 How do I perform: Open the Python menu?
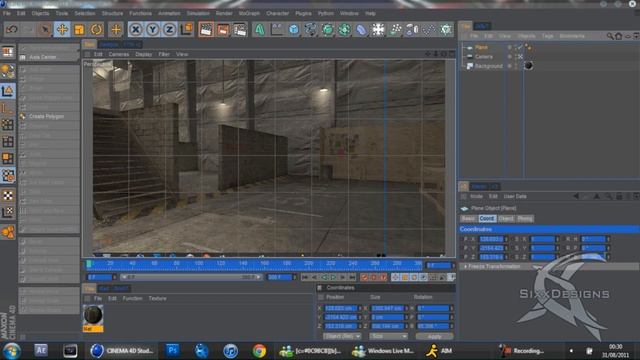point(326,13)
